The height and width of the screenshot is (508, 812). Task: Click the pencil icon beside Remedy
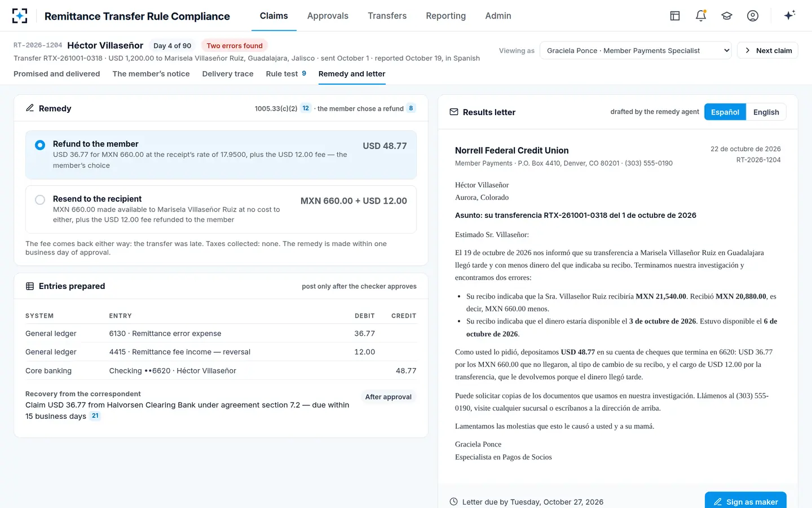30,108
